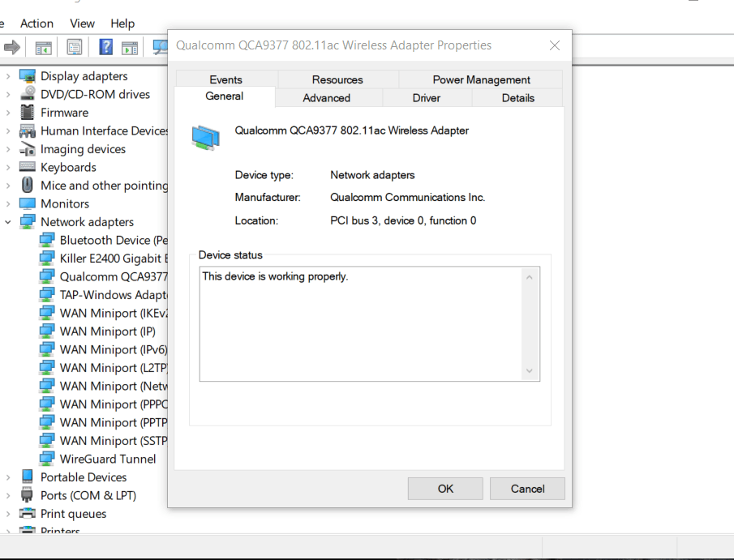Expand the DVD/CD-ROM drives node
The height and width of the screenshot is (560, 734).
coord(8,94)
